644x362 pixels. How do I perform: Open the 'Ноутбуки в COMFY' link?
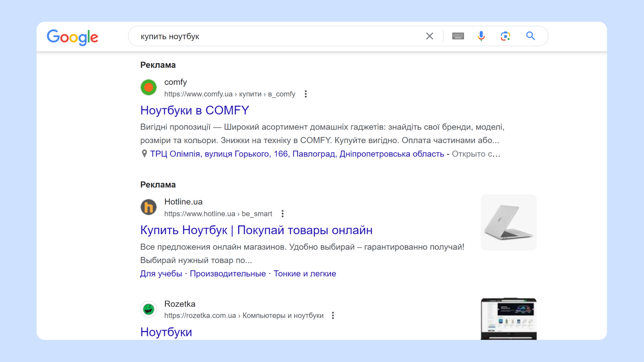[194, 110]
